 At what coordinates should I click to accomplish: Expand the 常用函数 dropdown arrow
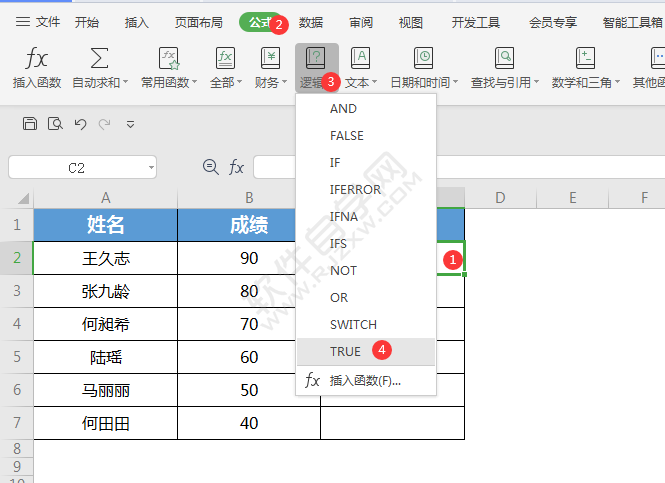194,82
